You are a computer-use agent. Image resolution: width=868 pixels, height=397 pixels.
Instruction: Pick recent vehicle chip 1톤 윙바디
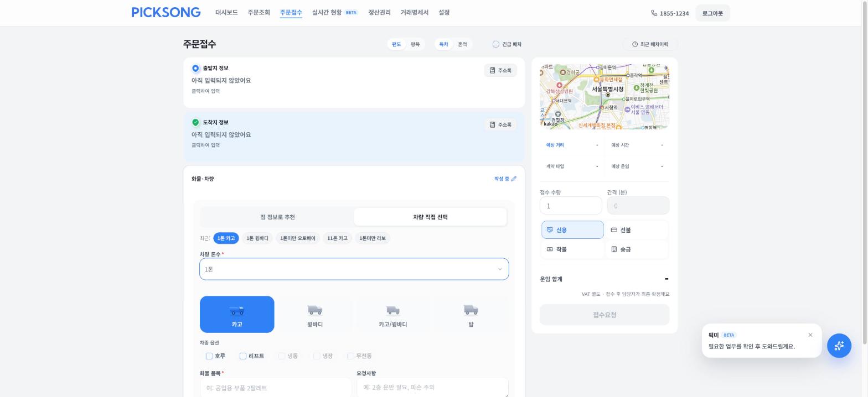pos(257,238)
